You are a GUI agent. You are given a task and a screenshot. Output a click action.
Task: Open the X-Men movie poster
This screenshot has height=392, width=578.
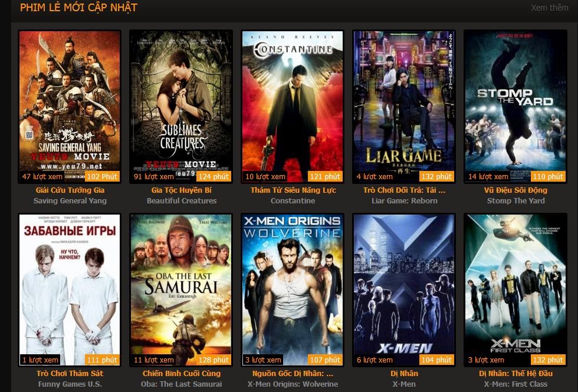coord(404,289)
